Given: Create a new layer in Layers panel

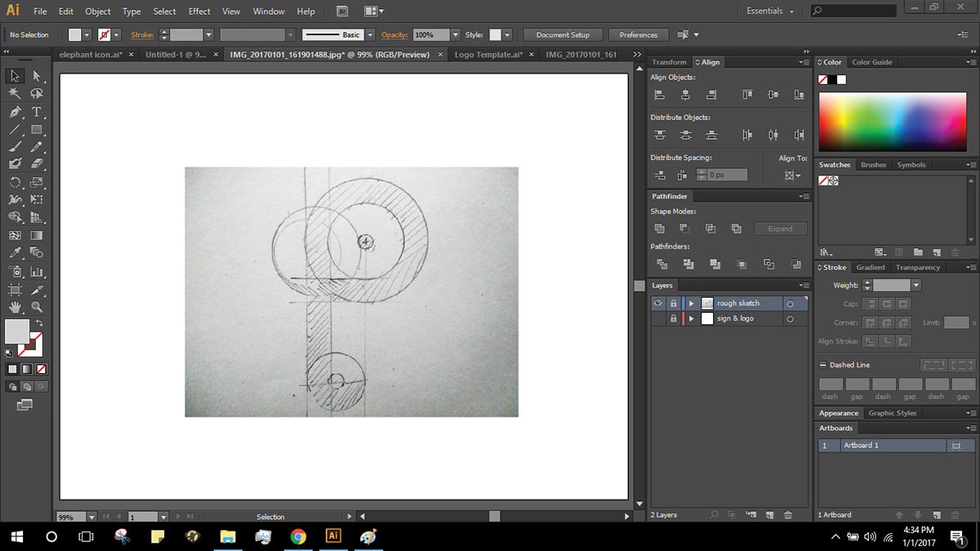Looking at the screenshot, I should click(769, 515).
